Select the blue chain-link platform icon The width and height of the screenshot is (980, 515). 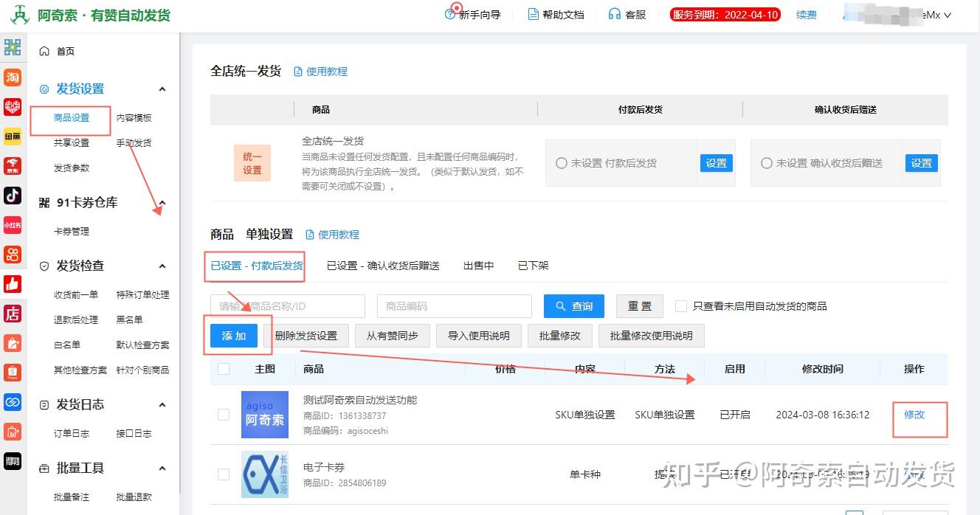click(13, 402)
